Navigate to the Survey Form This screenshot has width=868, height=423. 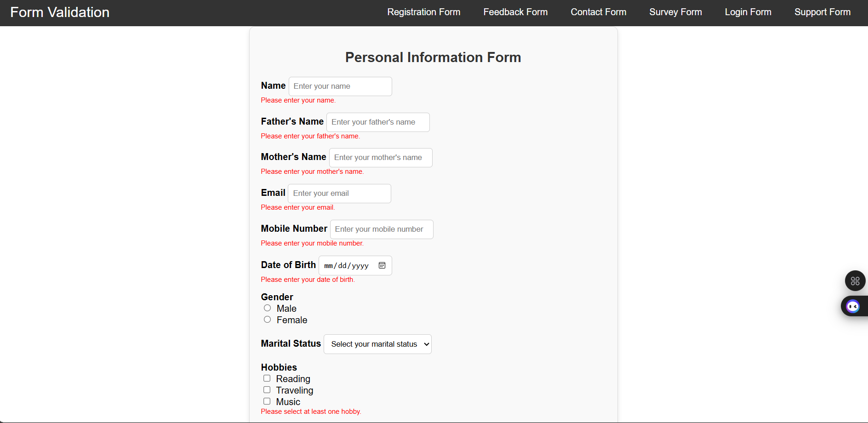click(675, 12)
